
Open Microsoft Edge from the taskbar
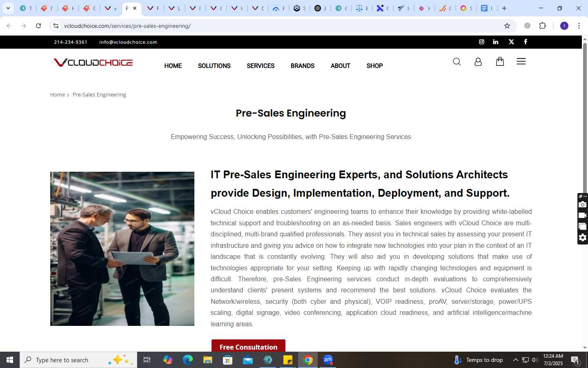click(x=187, y=360)
